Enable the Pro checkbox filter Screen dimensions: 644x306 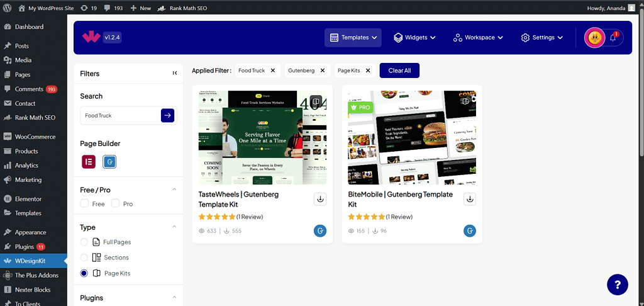116,204
